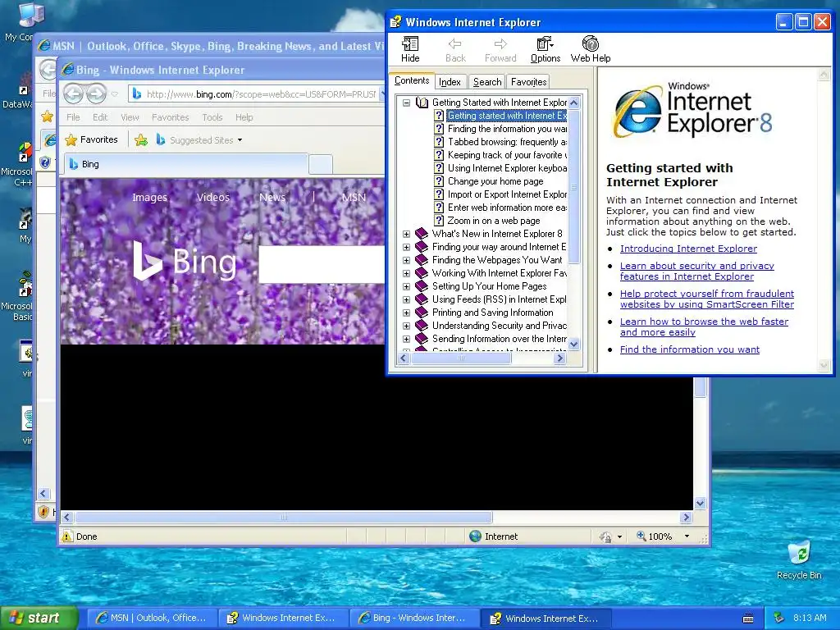Open the Options button in help window
Screen dimensions: 840x630
tap(546, 49)
